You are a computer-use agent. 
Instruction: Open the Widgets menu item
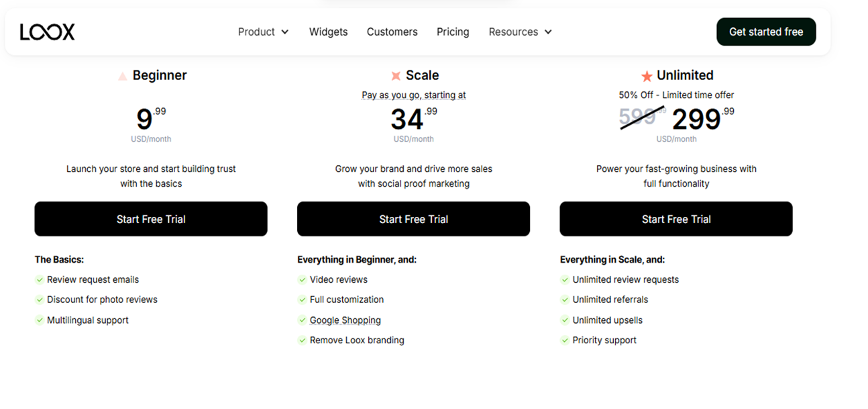(328, 32)
